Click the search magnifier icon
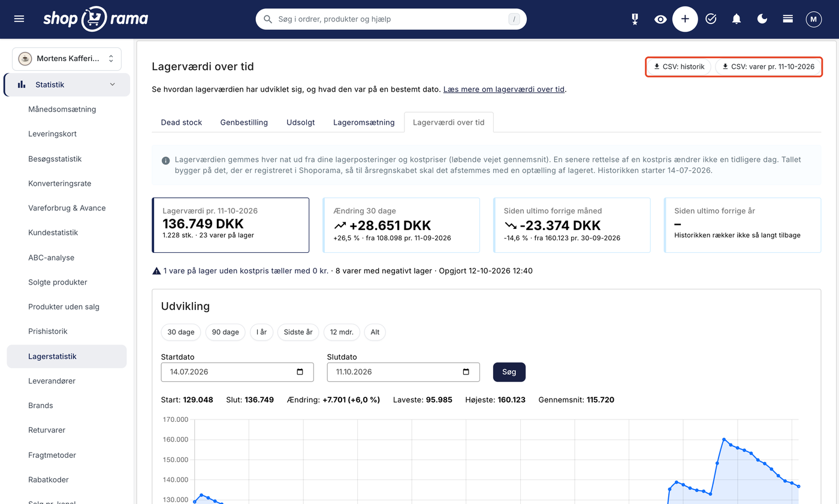The image size is (839, 504). [268, 19]
